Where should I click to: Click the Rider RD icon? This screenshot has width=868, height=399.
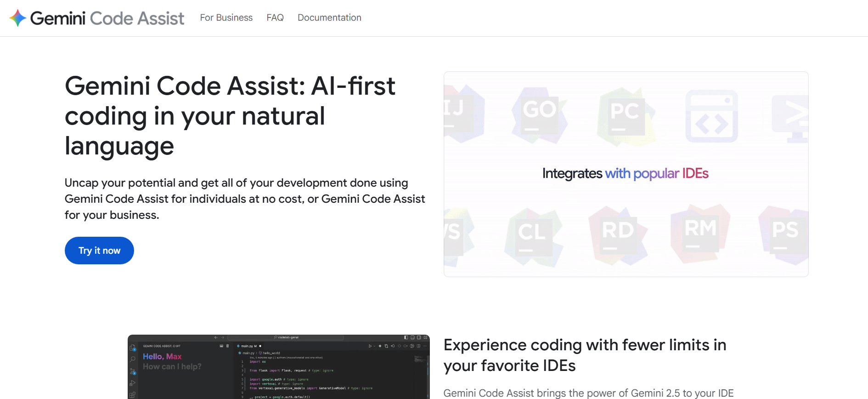(618, 235)
